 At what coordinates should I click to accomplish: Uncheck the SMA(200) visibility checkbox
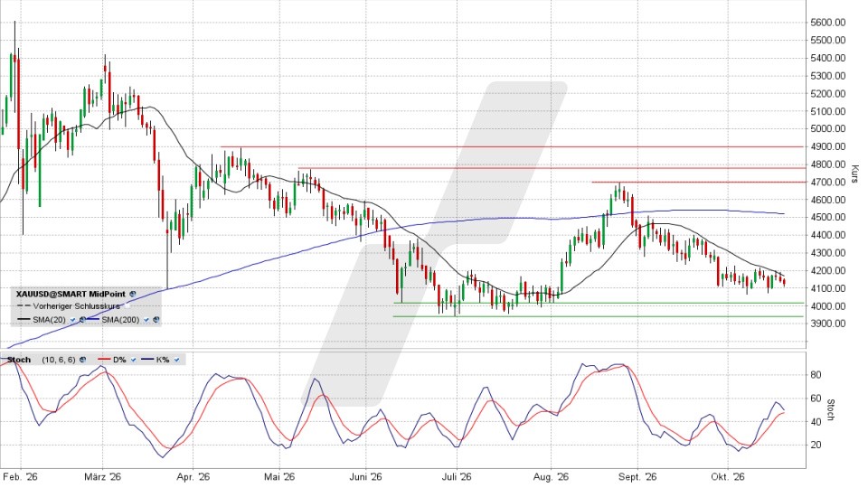[x=146, y=320]
